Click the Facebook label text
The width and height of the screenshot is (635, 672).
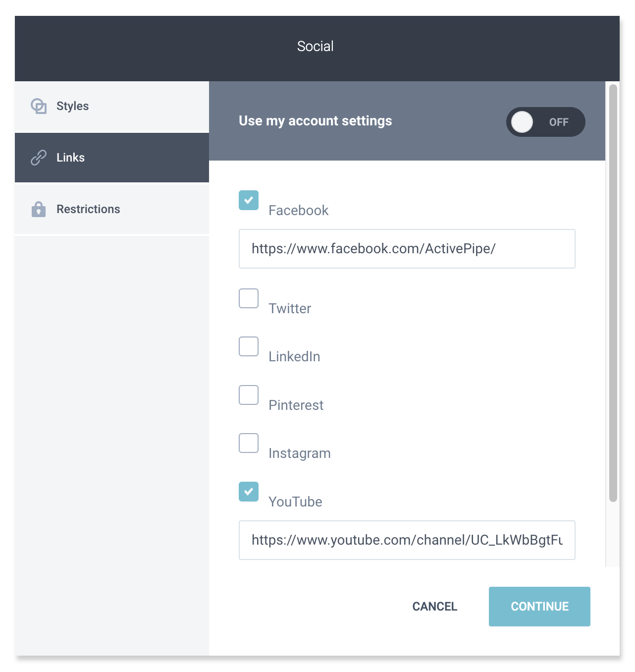click(x=299, y=211)
